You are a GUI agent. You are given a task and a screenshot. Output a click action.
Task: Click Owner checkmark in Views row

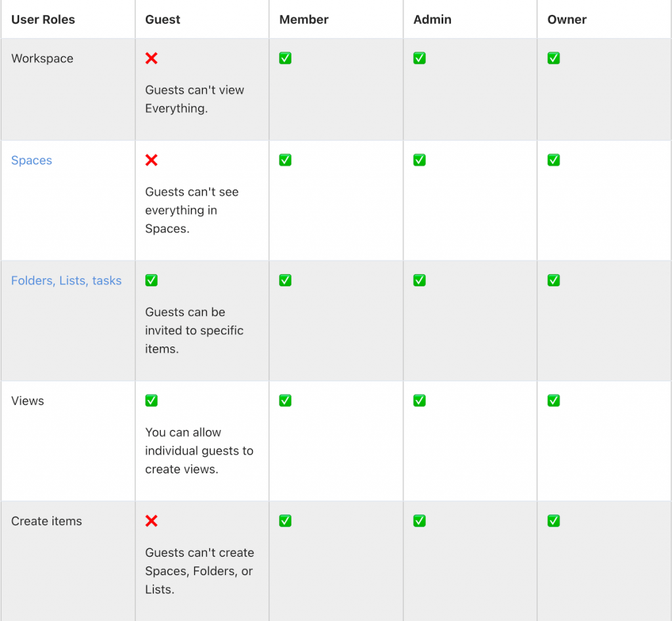(554, 400)
